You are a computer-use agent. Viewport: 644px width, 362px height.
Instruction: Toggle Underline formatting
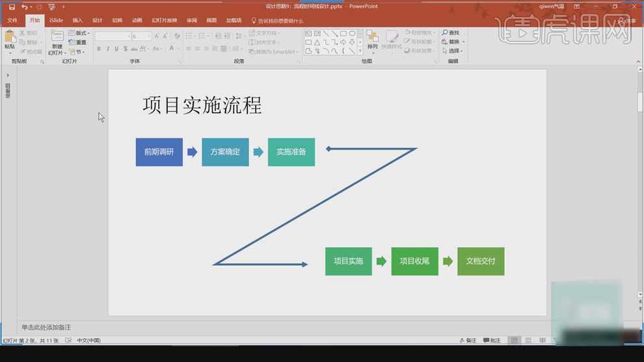pyautogui.click(x=116, y=49)
